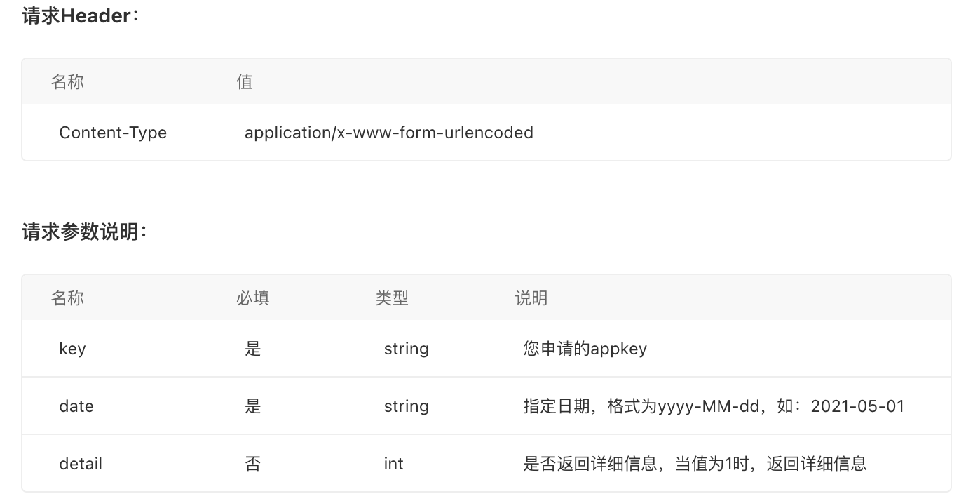This screenshot has width=980, height=501.
Task: Select the Content-Type header name cell
Action: [113, 133]
